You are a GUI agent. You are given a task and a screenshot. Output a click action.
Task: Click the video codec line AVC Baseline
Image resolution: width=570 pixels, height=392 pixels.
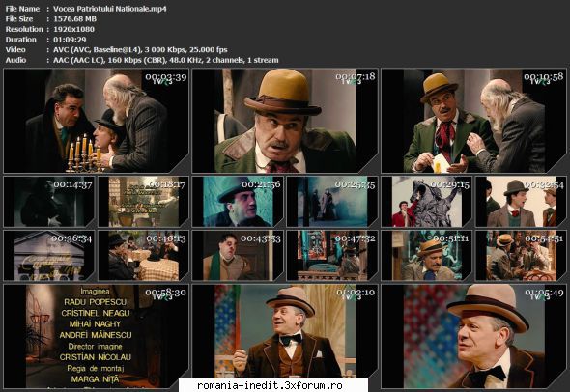140,50
